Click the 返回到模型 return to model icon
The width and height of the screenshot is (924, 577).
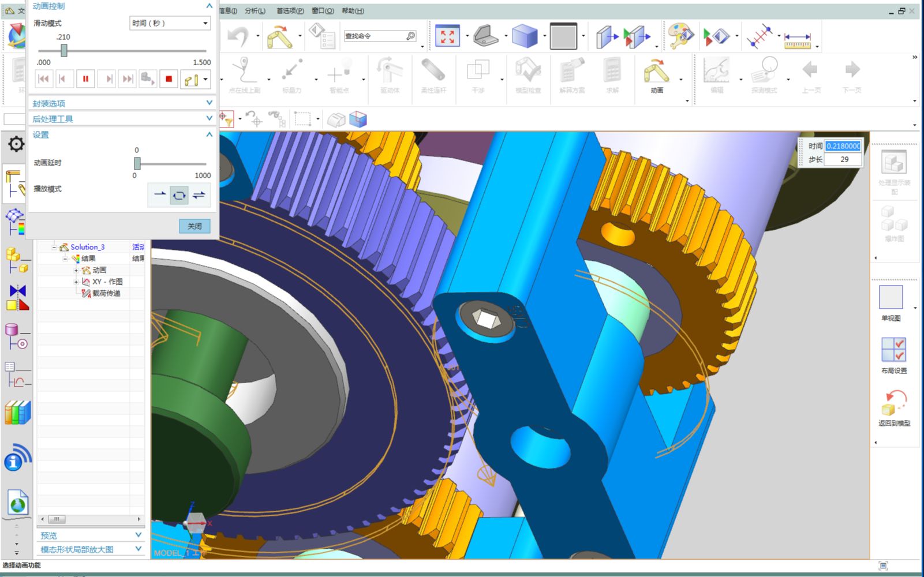point(894,403)
